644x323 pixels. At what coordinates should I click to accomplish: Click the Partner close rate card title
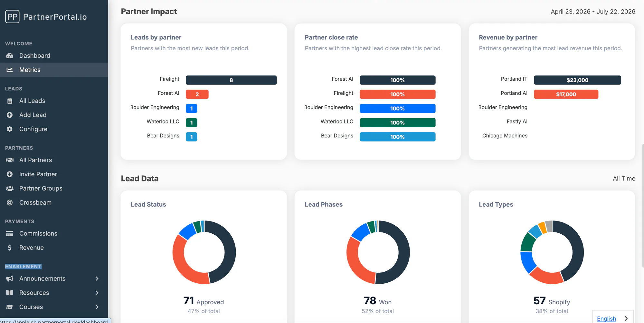[x=331, y=37]
